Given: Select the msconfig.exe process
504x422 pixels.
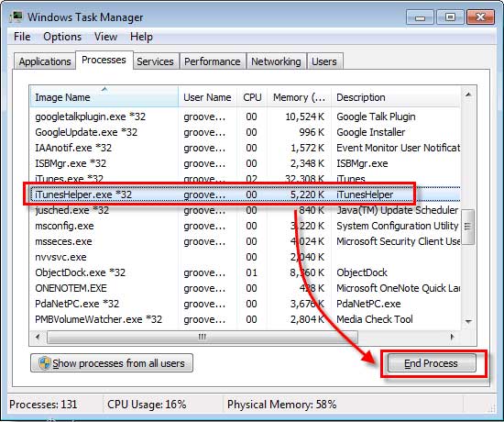Looking at the screenshot, I should [x=246, y=226].
